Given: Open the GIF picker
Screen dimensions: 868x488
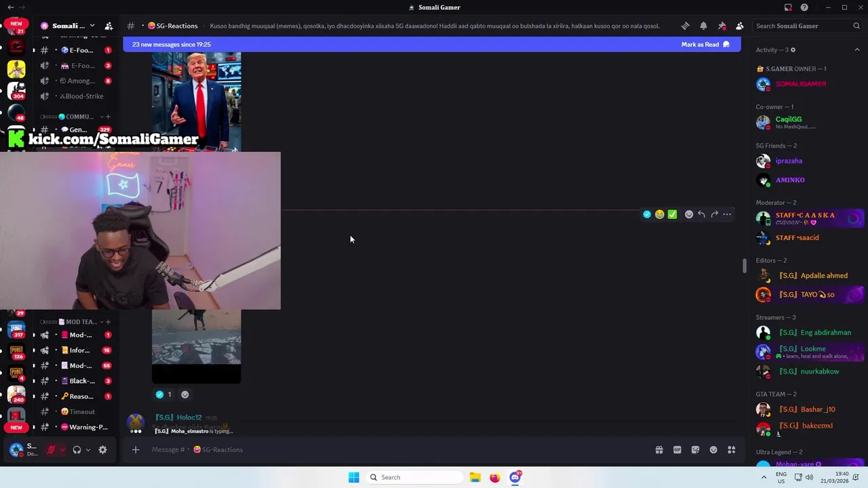Looking at the screenshot, I should point(677,449).
